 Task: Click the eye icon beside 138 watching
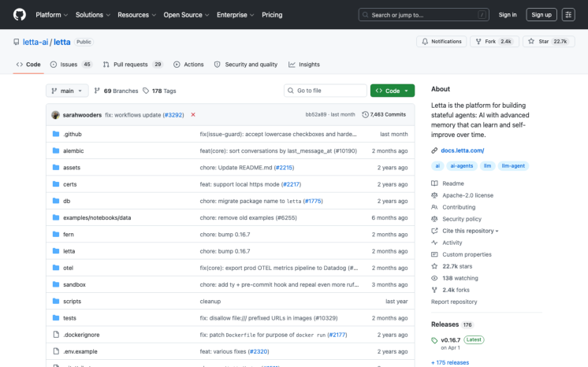(x=434, y=278)
